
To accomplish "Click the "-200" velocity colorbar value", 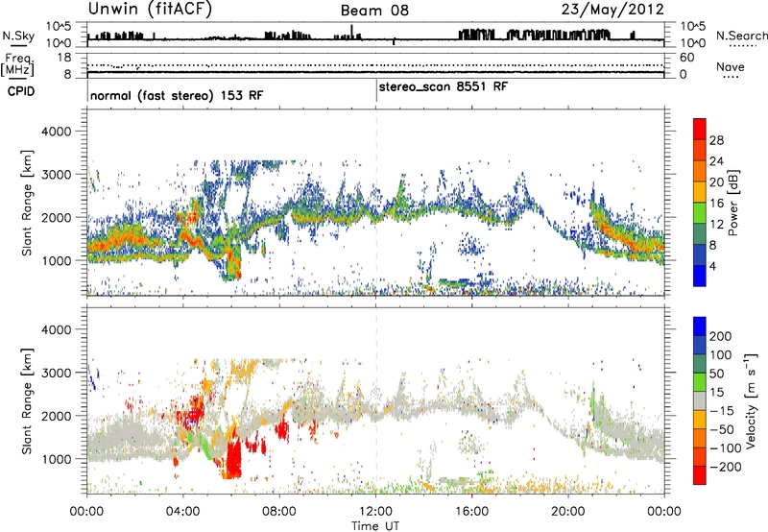I will point(726,467).
